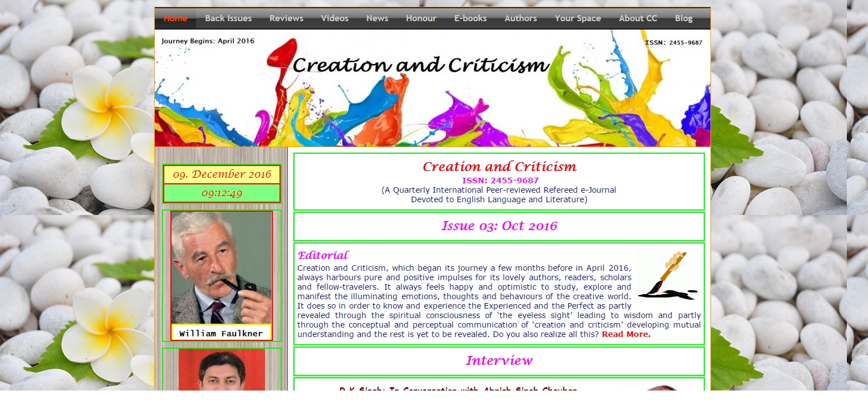Screen dimensions: 868x410
Task: Go to Back Issues page
Action: tap(228, 18)
